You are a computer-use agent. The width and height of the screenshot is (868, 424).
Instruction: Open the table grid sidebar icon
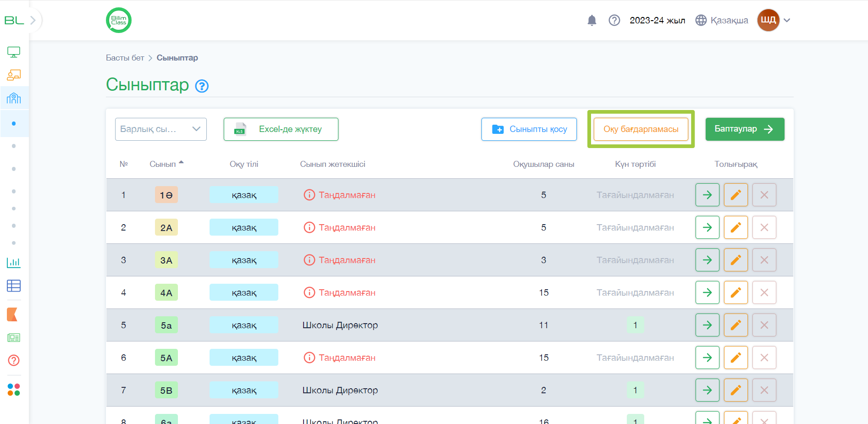pyautogui.click(x=14, y=286)
